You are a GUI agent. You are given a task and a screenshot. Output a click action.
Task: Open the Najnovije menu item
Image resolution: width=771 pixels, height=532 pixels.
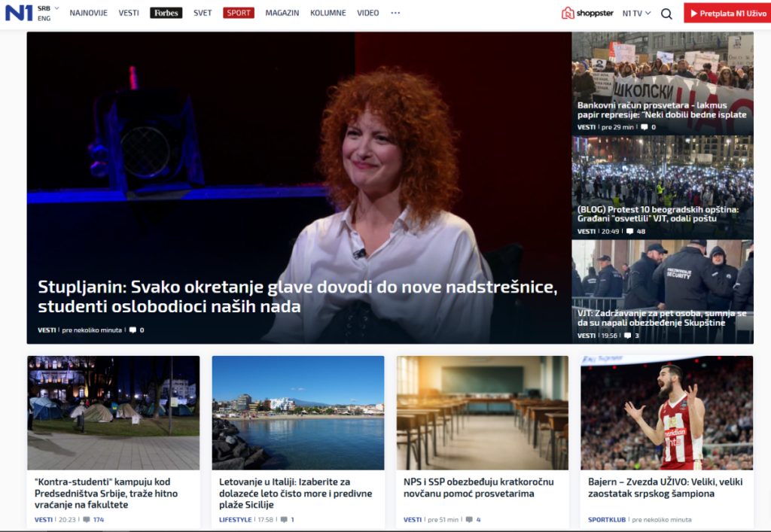88,13
